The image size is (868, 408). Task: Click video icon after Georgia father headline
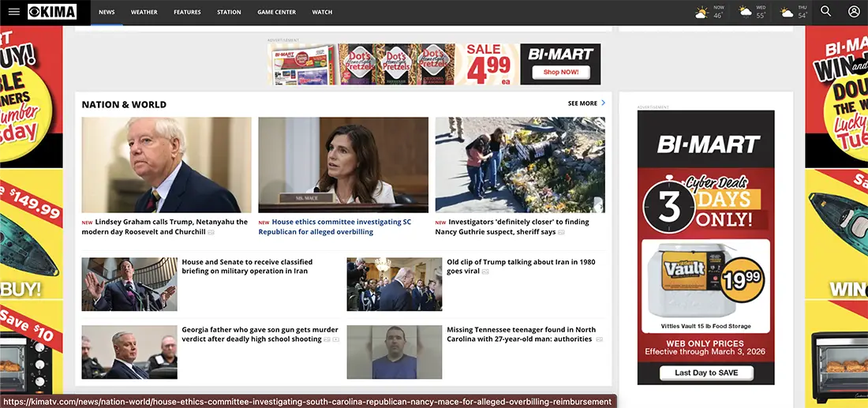point(335,339)
